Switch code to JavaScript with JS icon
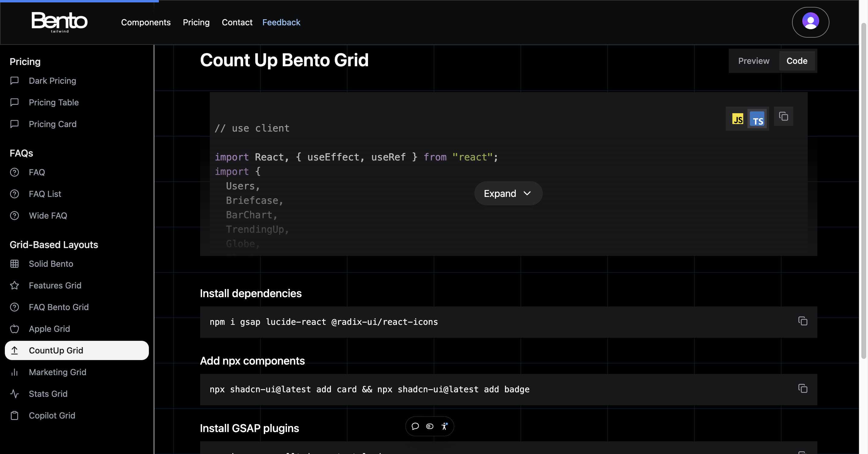This screenshot has height=454, width=868. pyautogui.click(x=737, y=119)
